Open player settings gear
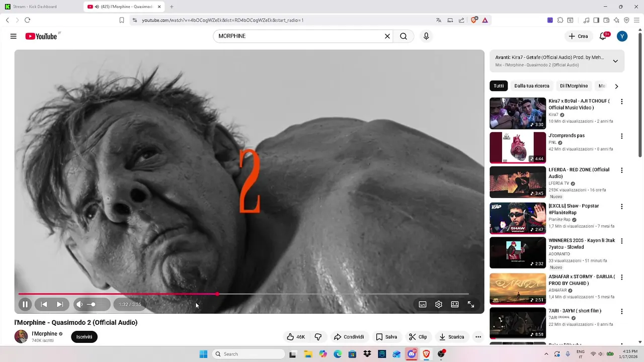644x362 pixels. click(439, 304)
